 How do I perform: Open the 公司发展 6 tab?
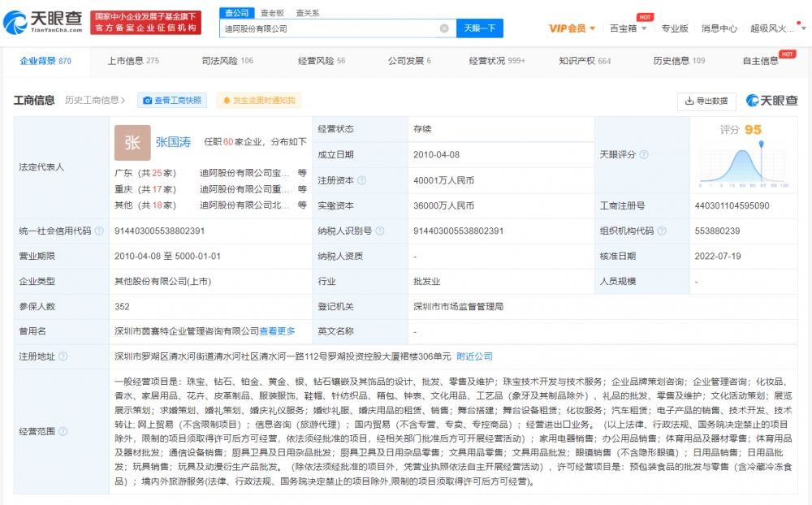click(x=409, y=61)
